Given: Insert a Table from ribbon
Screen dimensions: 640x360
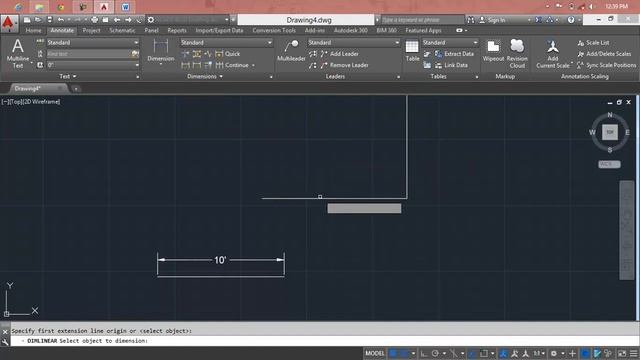Looking at the screenshot, I should click(x=412, y=51).
